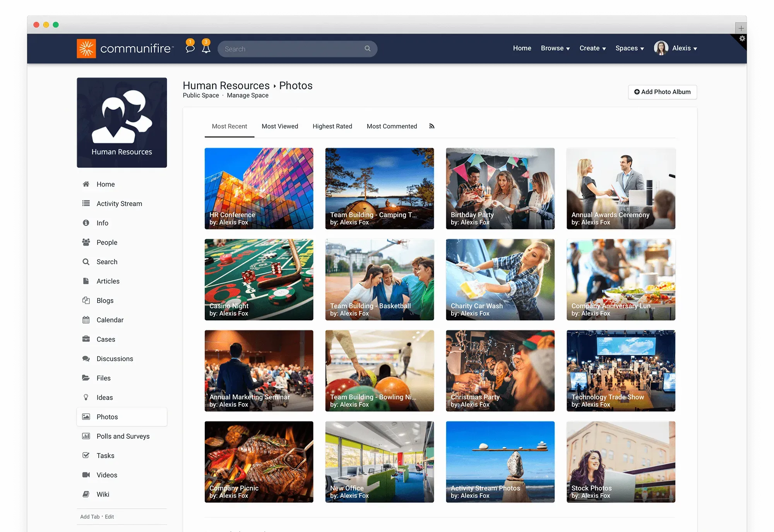Open Polls and Surveys sidebar item
Image resolution: width=774 pixels, height=532 pixels.
click(122, 436)
